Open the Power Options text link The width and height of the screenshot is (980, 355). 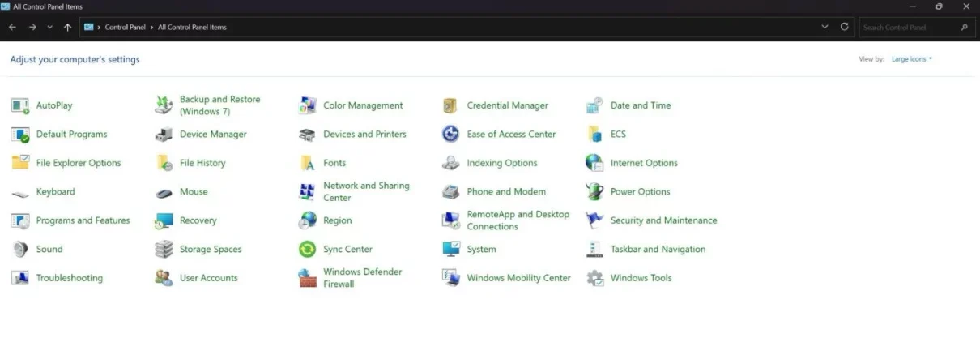(x=641, y=192)
